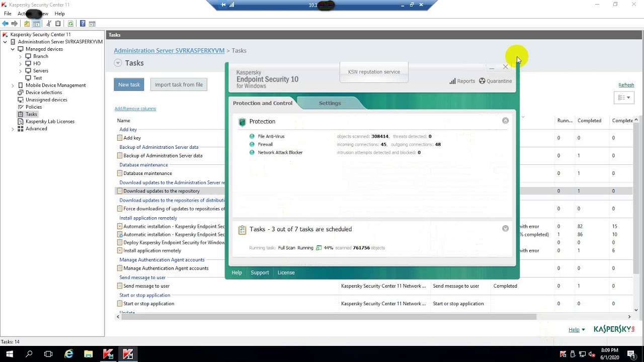Expand Servers group node
This screenshot has height=362, width=644.
(21, 71)
